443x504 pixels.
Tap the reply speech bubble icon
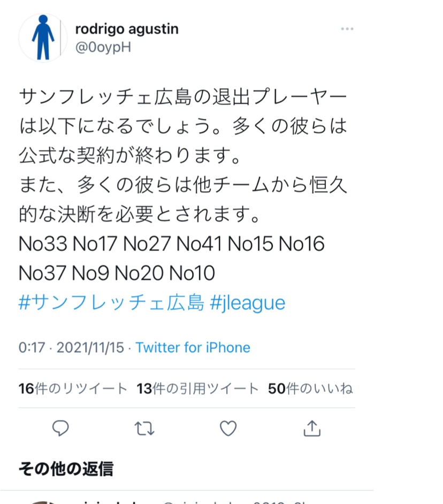(x=60, y=428)
